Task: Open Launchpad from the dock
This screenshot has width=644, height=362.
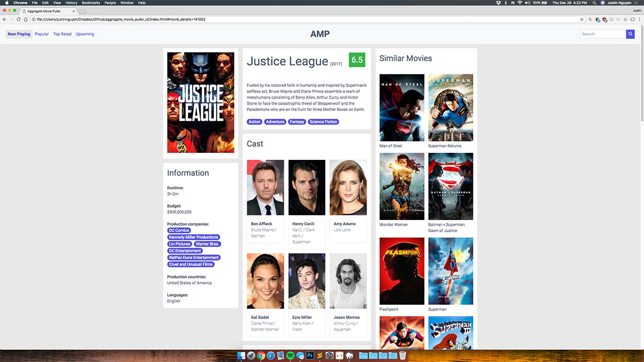Action: tap(251, 355)
